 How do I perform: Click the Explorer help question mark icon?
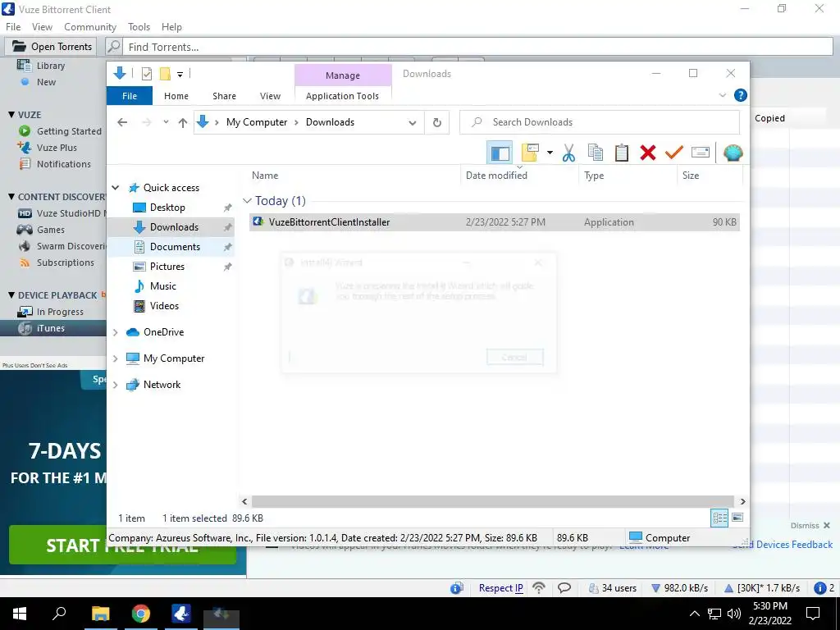point(741,95)
